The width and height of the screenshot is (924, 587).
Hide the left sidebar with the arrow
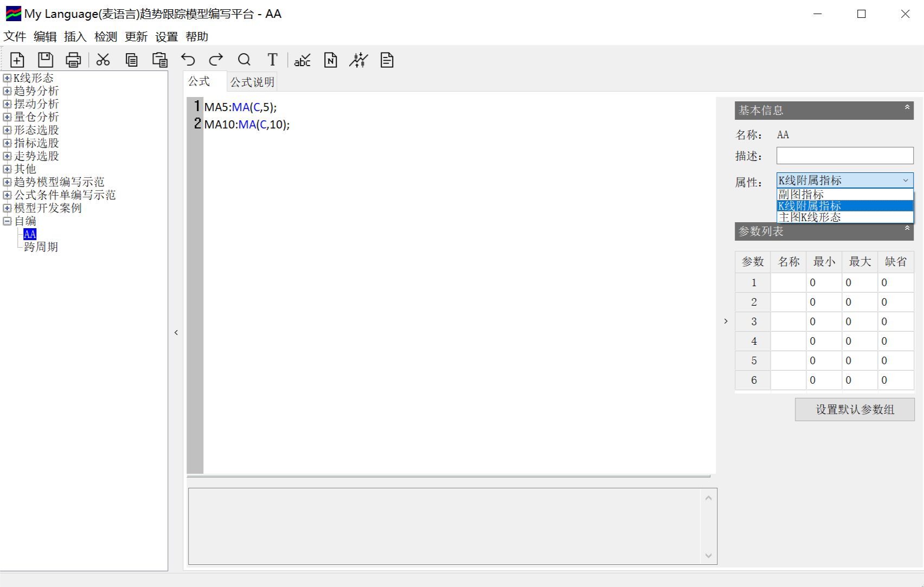[176, 332]
